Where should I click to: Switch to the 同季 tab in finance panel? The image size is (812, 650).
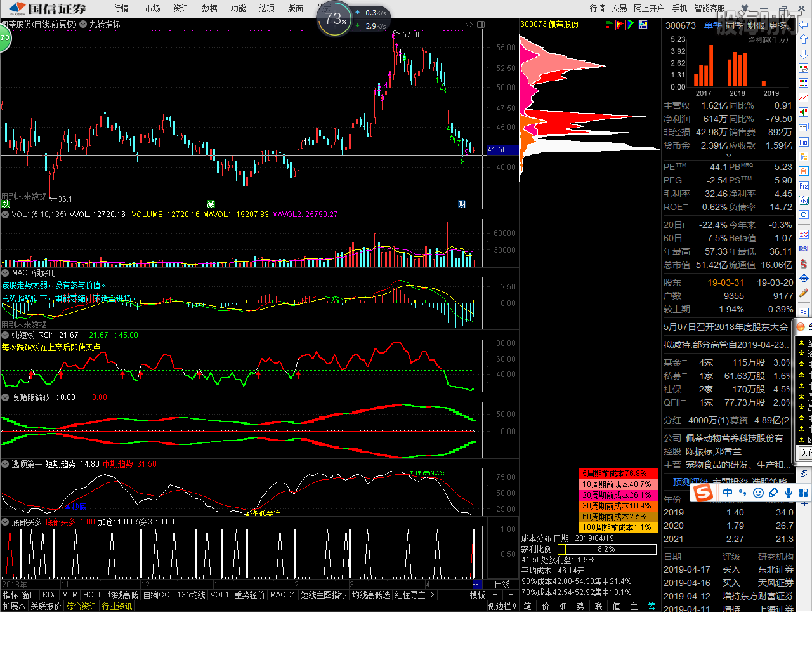pos(735,25)
